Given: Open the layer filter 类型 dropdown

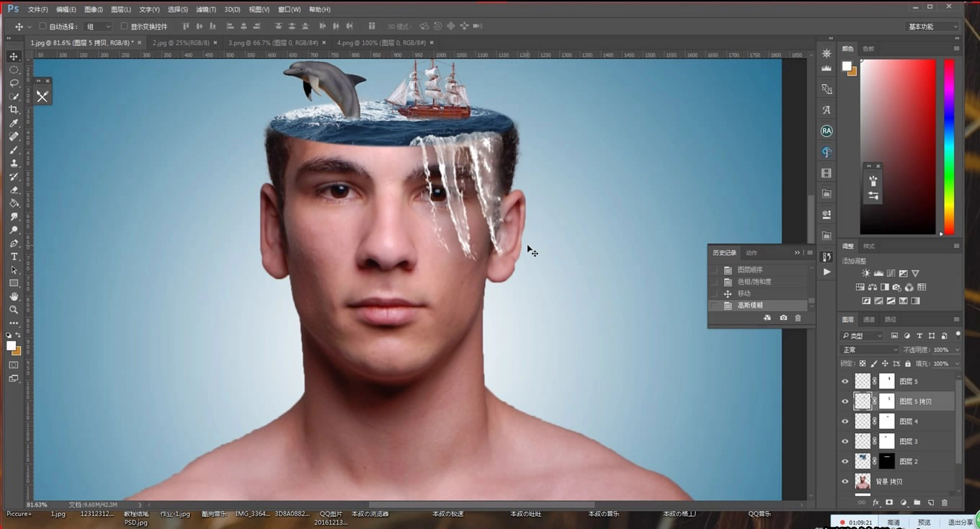Looking at the screenshot, I should point(863,336).
